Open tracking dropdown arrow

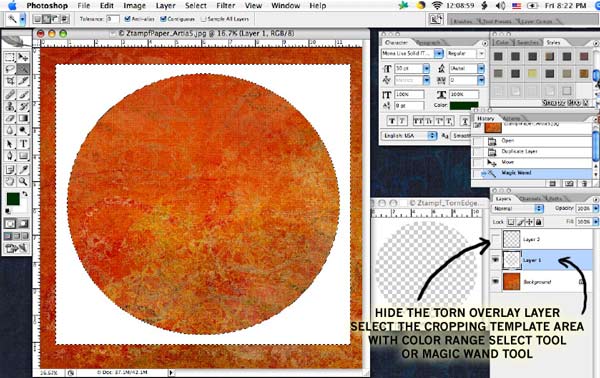pyautogui.click(x=481, y=80)
